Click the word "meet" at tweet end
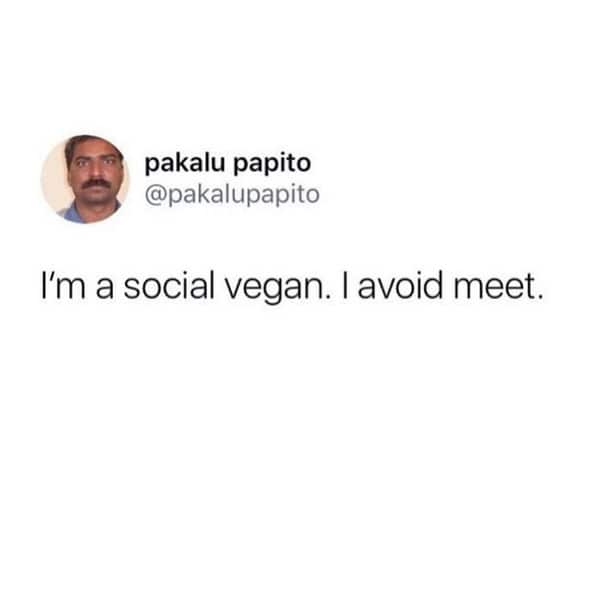Viewport: 599px width, 599px height. point(493,285)
